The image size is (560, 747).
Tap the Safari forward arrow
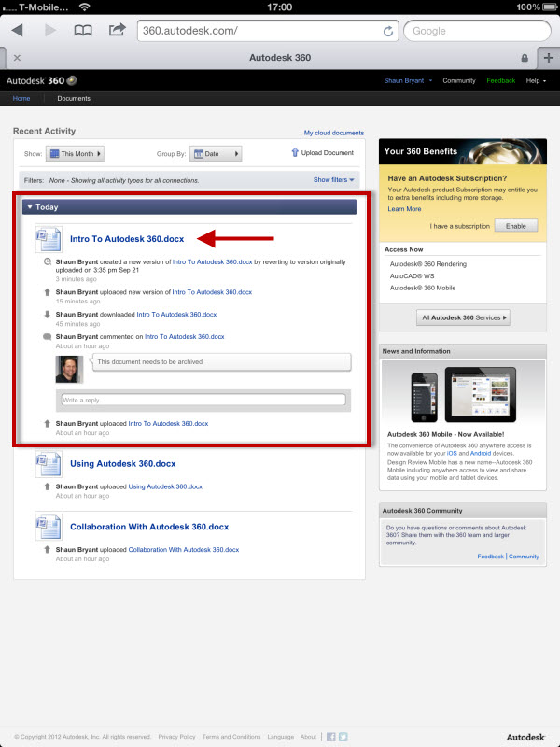tap(50, 31)
